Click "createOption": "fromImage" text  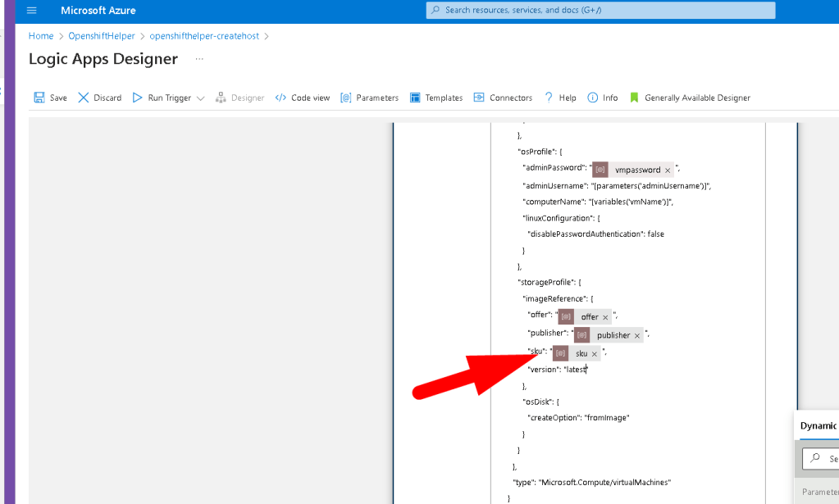pos(578,417)
